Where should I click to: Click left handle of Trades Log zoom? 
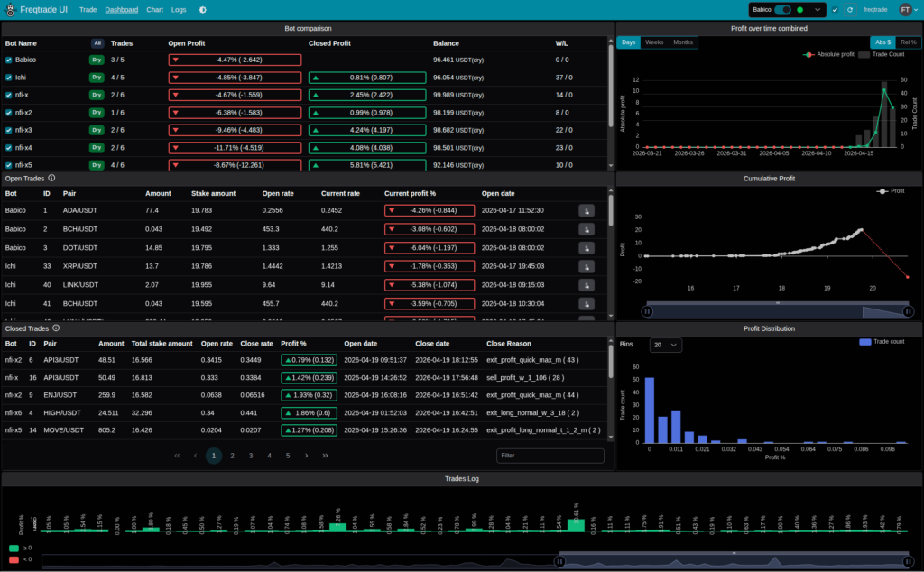coord(559,561)
